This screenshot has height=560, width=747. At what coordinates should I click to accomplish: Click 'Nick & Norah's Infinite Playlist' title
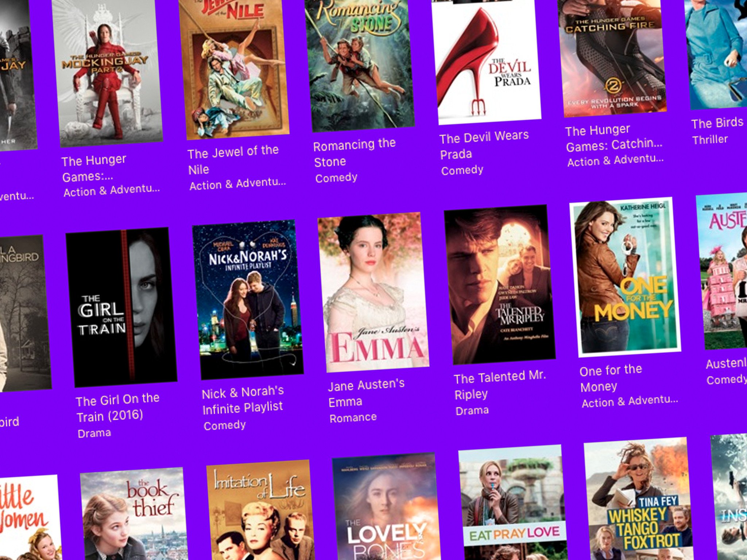(243, 400)
